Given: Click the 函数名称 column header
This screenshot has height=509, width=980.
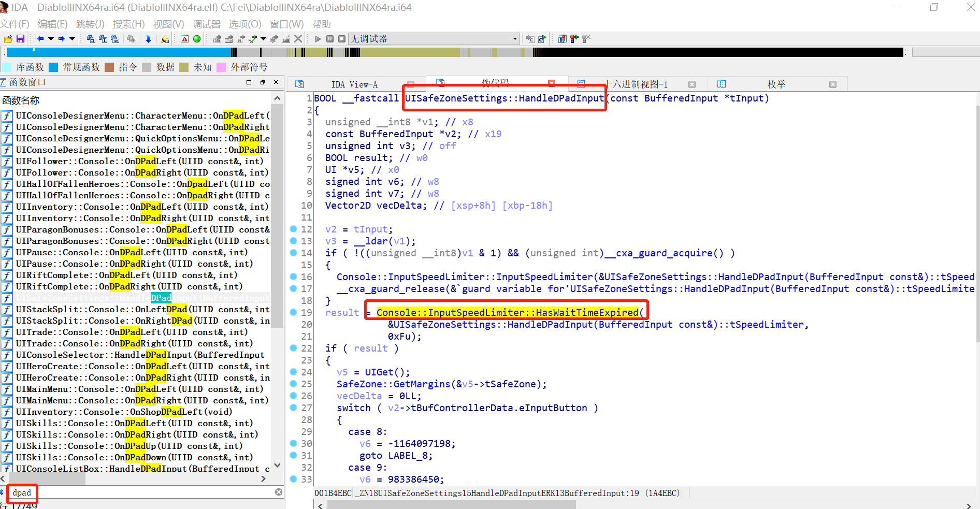Looking at the screenshot, I should pos(135,100).
